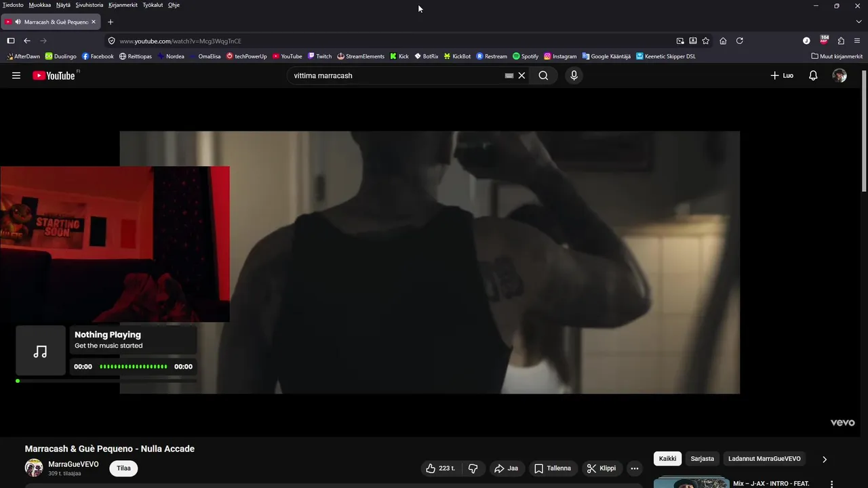Viewport: 868px width, 488px height.
Task: Bookmark this page with star icon
Action: 706,41
